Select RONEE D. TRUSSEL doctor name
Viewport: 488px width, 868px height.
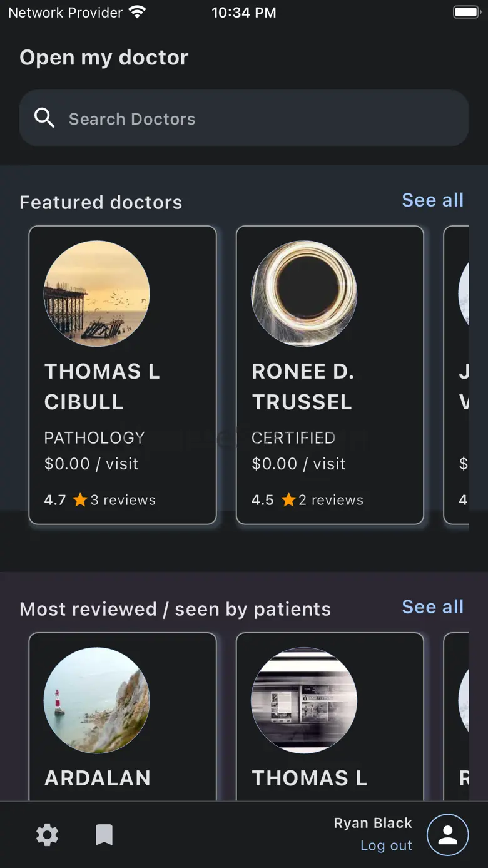click(x=303, y=386)
